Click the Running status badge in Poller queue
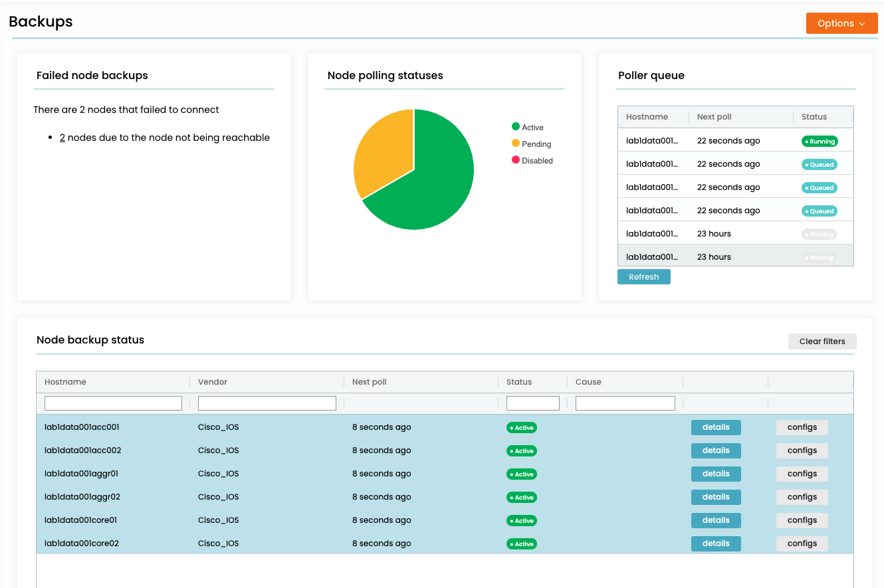This screenshot has width=884, height=588. pyautogui.click(x=820, y=142)
